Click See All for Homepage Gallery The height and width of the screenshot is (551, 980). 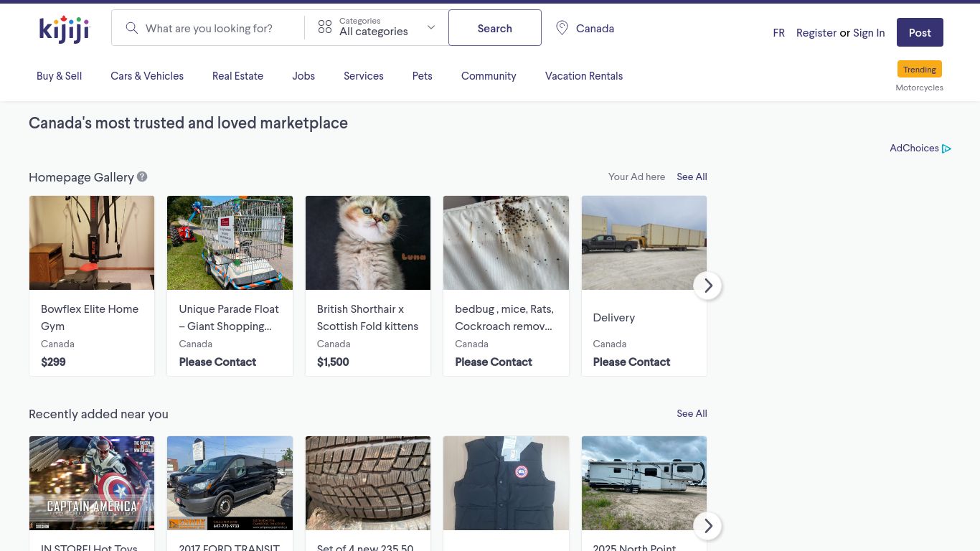[692, 176]
